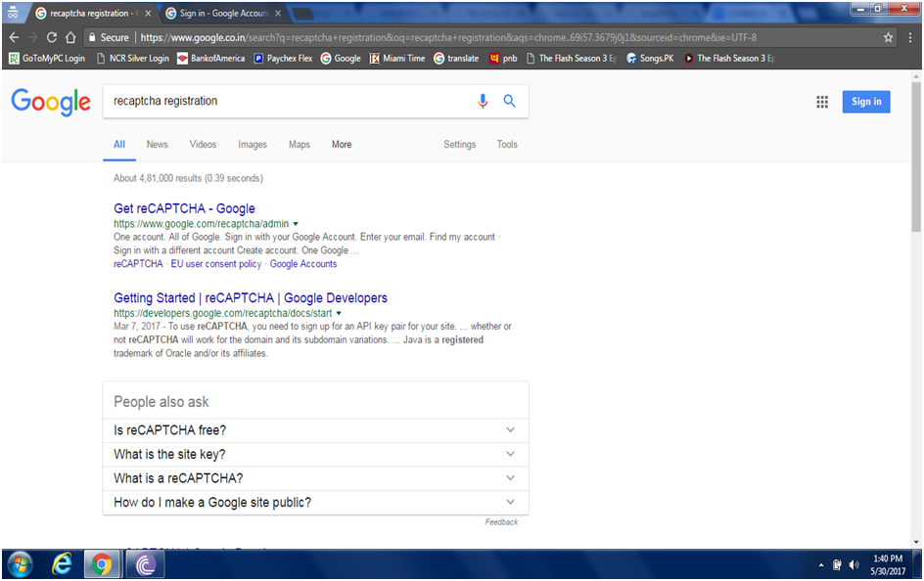Go to browser home page icon

[x=71, y=37]
